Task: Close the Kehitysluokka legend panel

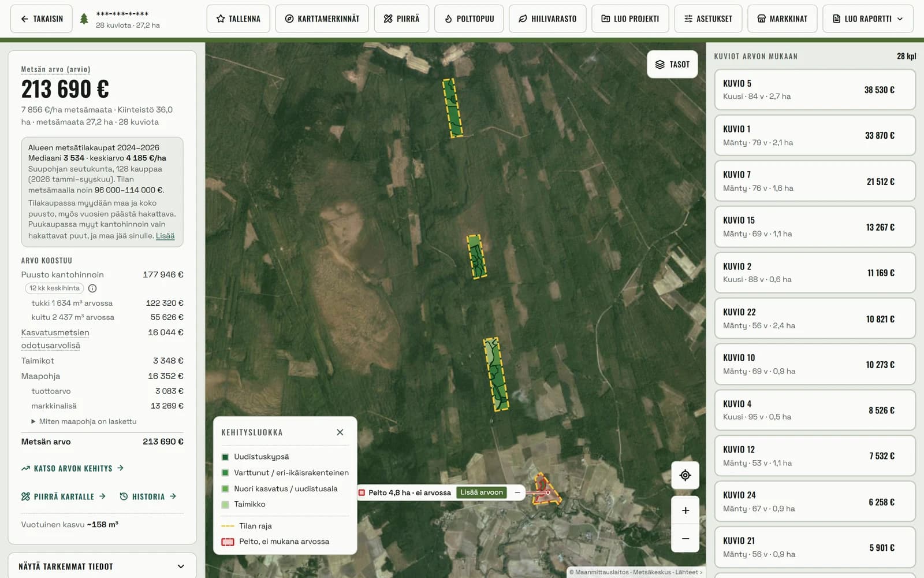Action: [x=340, y=432]
